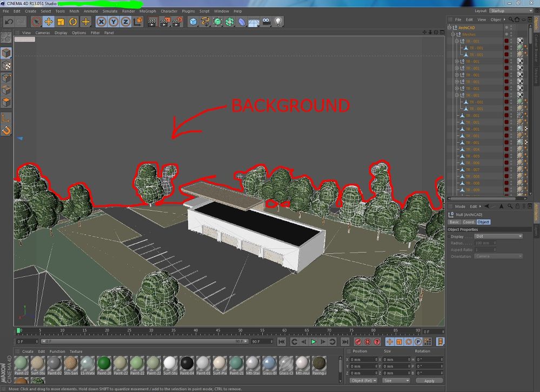The width and height of the screenshot is (540, 392).
Task: Open Edit Render Settings
Action: click(x=177, y=22)
